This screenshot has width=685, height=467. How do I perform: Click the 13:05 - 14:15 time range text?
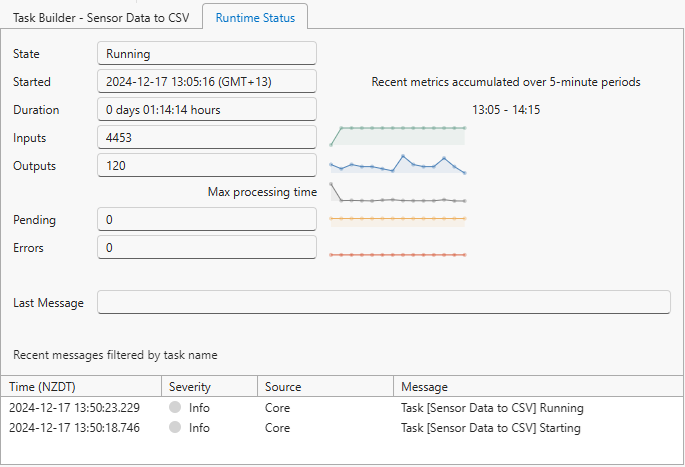pos(506,110)
